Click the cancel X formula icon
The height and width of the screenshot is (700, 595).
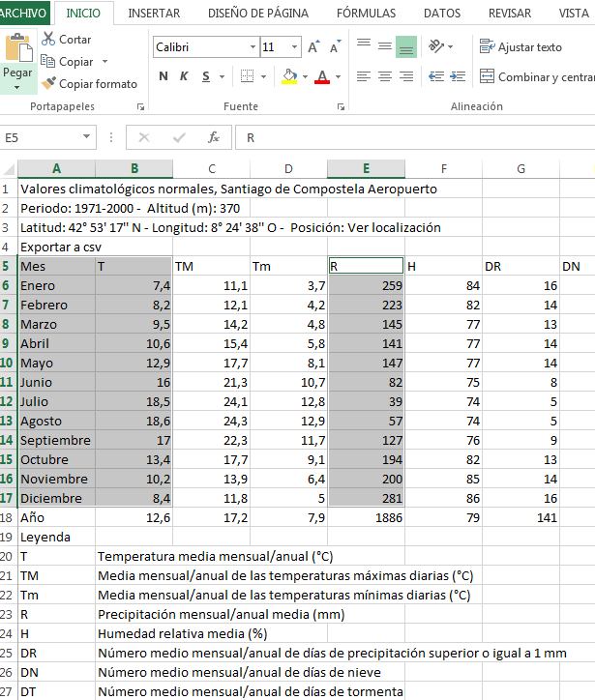point(144,137)
